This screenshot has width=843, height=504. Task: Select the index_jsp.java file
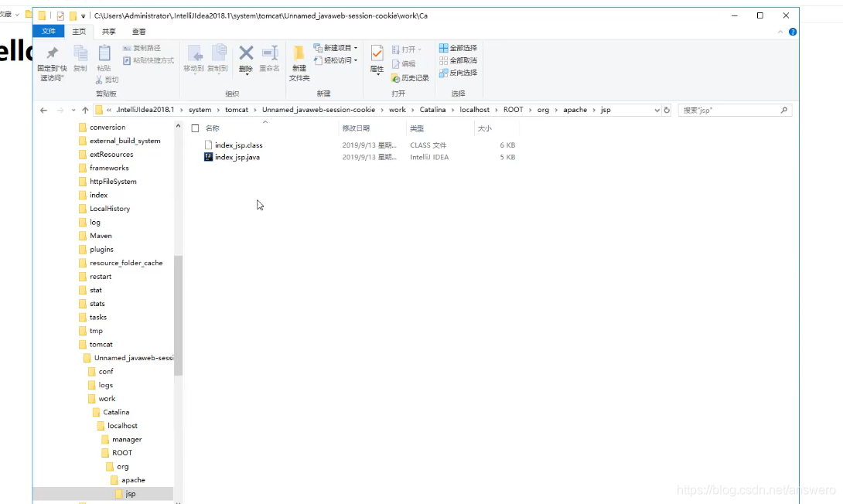237,157
